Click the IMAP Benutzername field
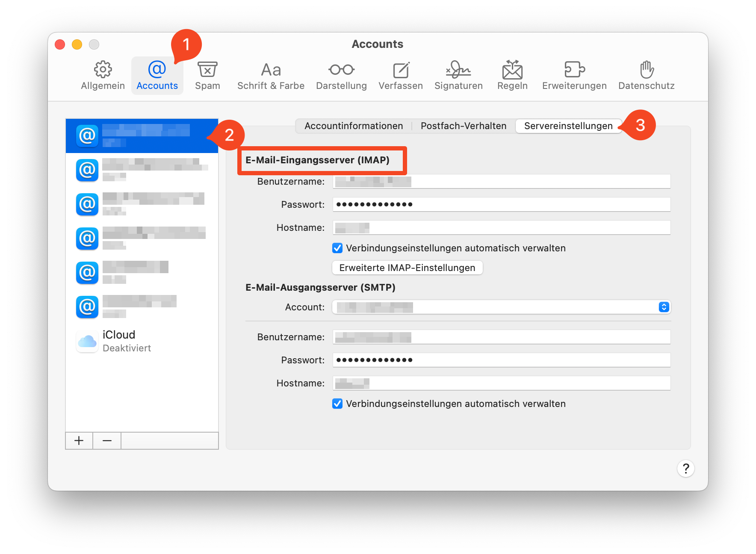Image resolution: width=756 pixels, height=554 pixels. (502, 181)
